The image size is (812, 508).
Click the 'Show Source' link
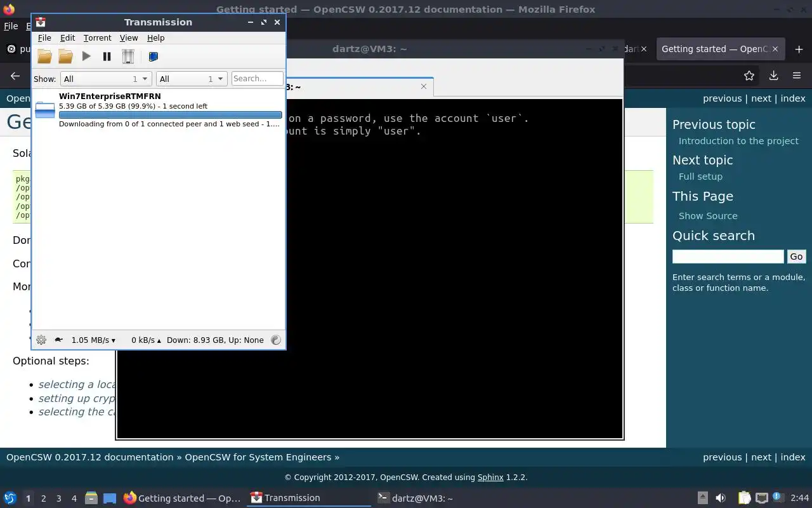pyautogui.click(x=708, y=216)
